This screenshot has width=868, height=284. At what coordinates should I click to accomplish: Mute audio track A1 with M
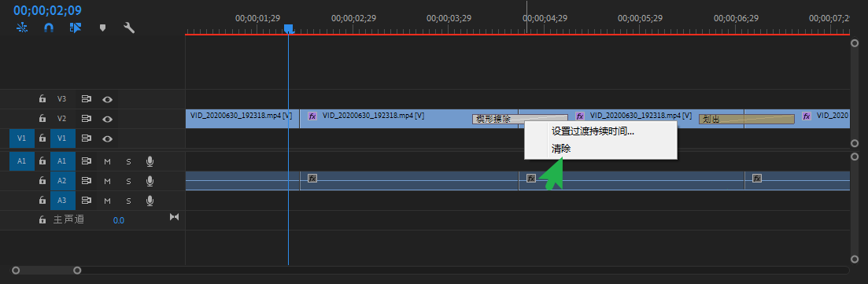[x=107, y=161]
